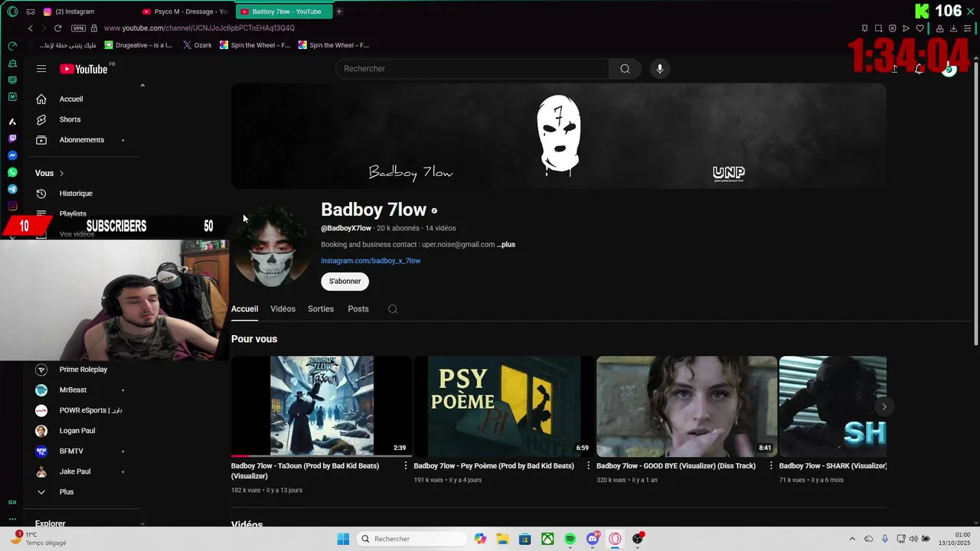The width and height of the screenshot is (980, 551).
Task: Click the pinboard pin icon in the toolbar
Action: click(x=864, y=28)
